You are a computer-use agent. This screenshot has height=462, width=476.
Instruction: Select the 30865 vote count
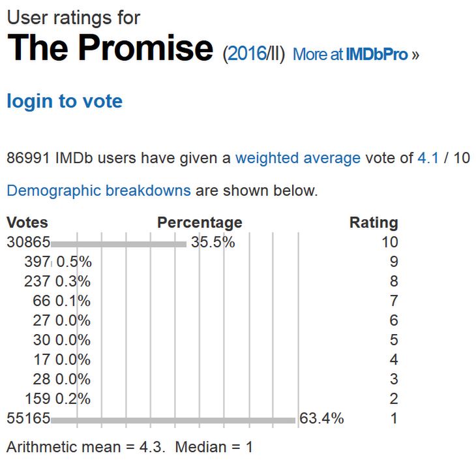pos(28,242)
